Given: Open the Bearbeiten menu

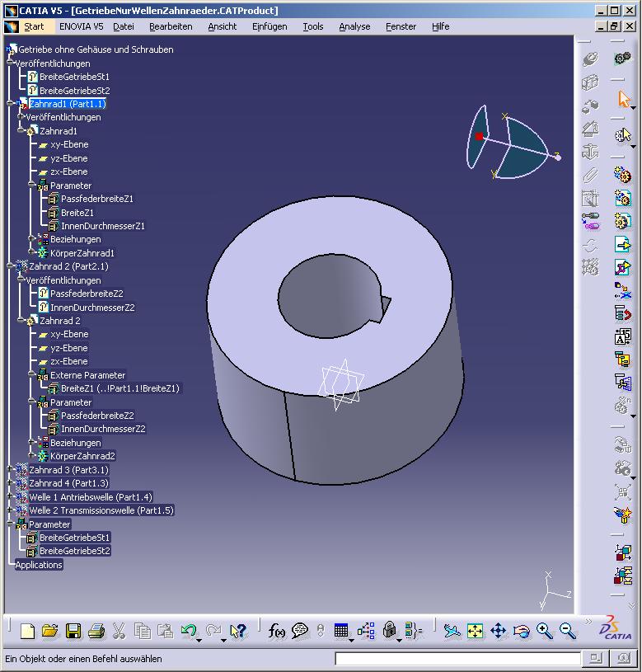Looking at the screenshot, I should point(171,26).
